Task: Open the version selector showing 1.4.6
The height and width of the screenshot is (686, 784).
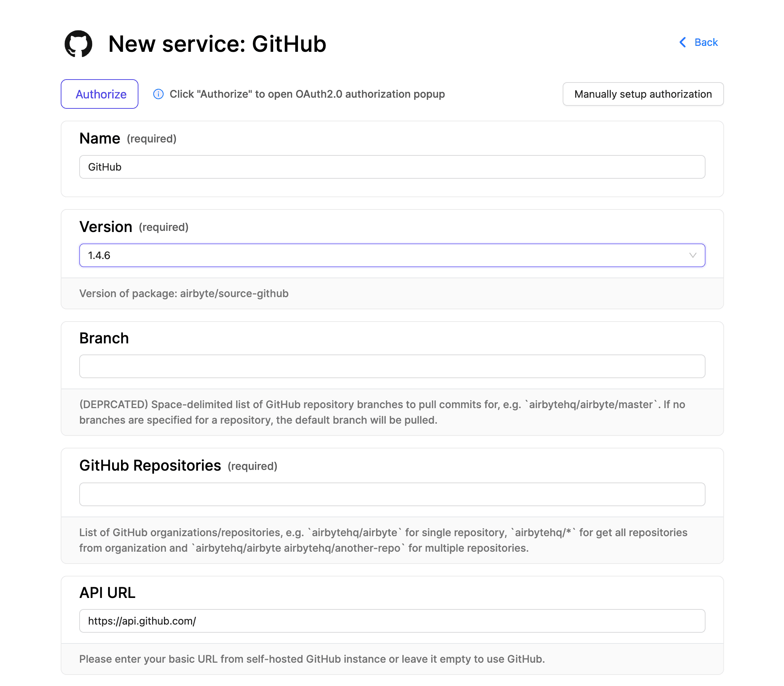Action: click(392, 255)
